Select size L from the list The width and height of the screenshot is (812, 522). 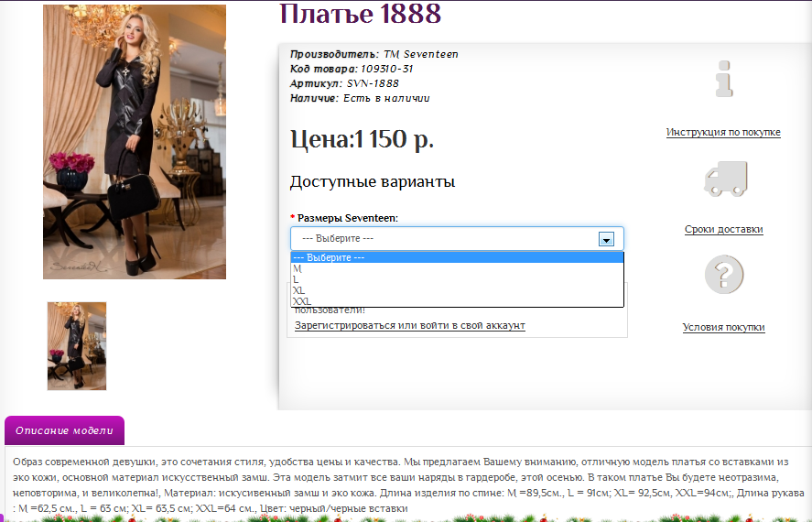pos(457,279)
